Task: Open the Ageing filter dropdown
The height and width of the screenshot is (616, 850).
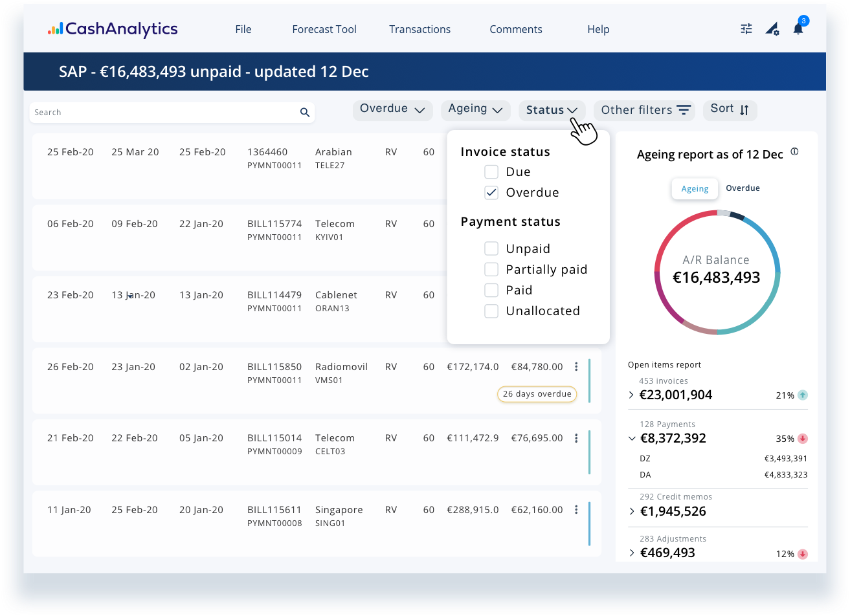Action: coord(475,109)
